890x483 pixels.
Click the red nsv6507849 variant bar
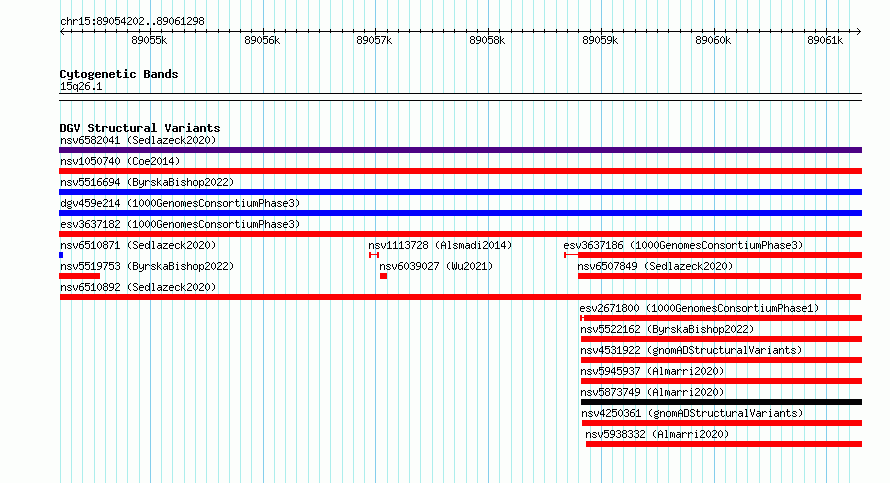point(720,276)
